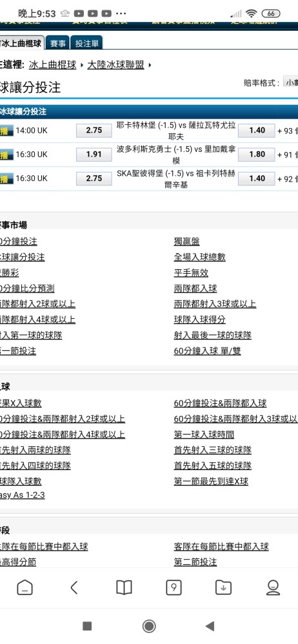The image size is (298, 644).
Task: Open the browser bookmarks book icon
Action: [x=124, y=588]
